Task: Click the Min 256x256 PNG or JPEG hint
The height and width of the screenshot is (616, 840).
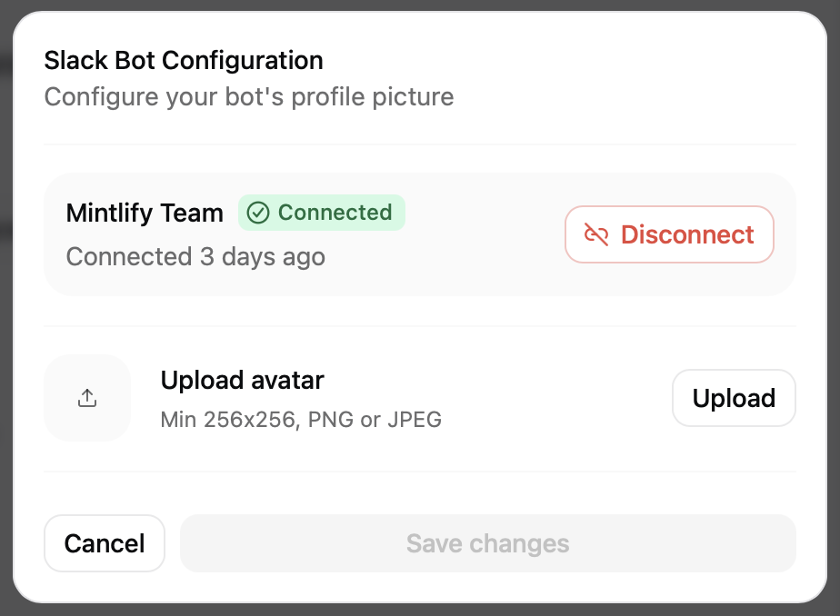Action: point(300,420)
